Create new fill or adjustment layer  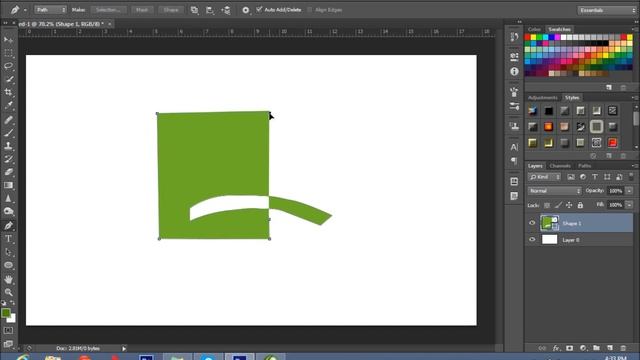583,348
